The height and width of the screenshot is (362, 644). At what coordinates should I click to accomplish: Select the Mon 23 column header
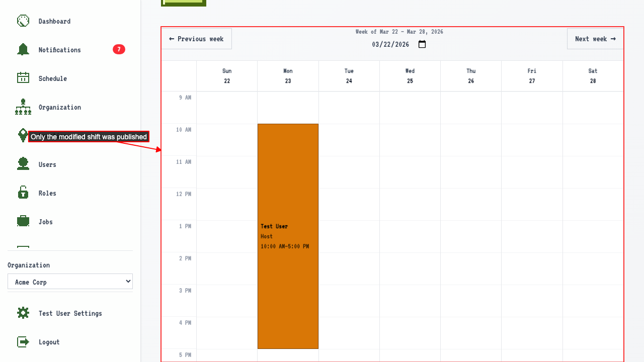[288, 76]
